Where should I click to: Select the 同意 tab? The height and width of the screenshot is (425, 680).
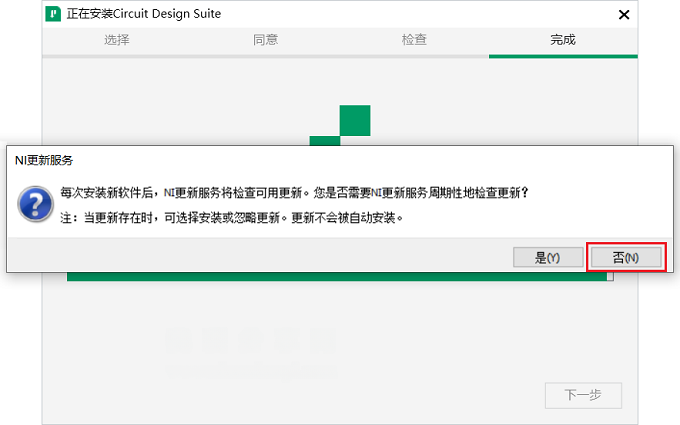click(265, 40)
